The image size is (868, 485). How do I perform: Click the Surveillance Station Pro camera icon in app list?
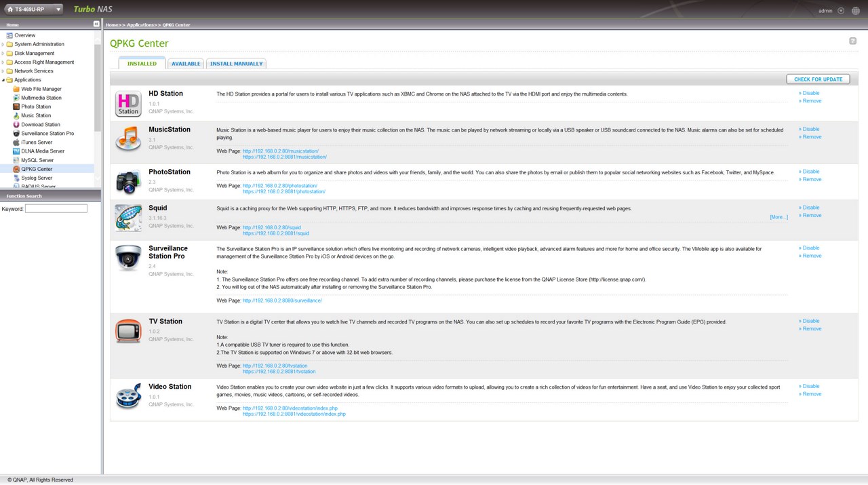click(128, 258)
